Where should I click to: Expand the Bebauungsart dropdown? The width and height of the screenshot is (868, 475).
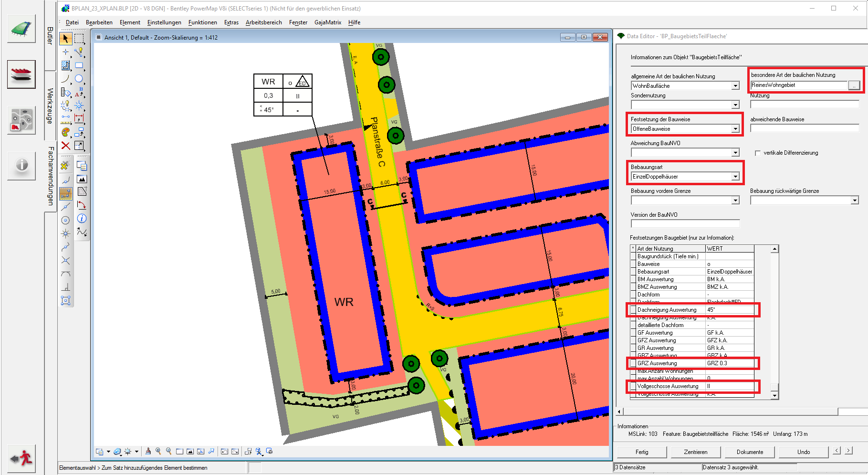coord(735,177)
